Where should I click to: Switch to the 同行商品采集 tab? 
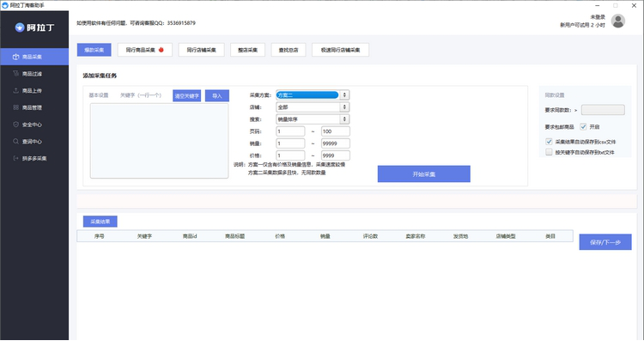coord(144,50)
